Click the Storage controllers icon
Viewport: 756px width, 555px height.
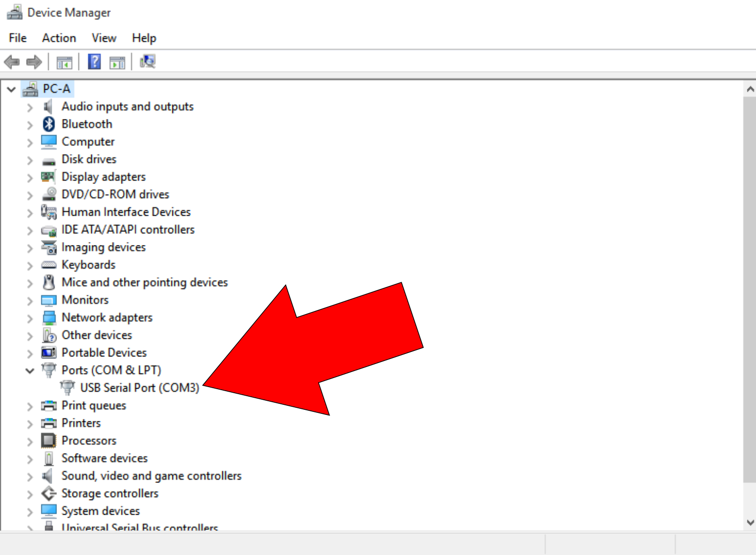point(49,494)
